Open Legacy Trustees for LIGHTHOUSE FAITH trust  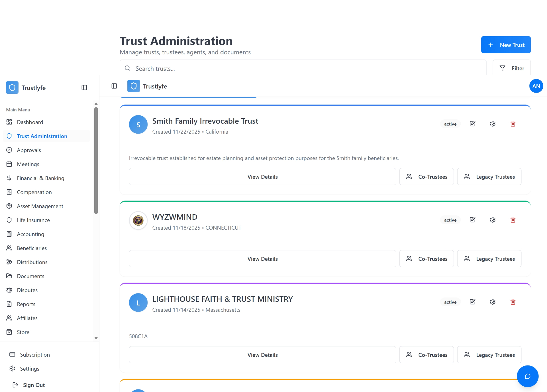coord(489,355)
